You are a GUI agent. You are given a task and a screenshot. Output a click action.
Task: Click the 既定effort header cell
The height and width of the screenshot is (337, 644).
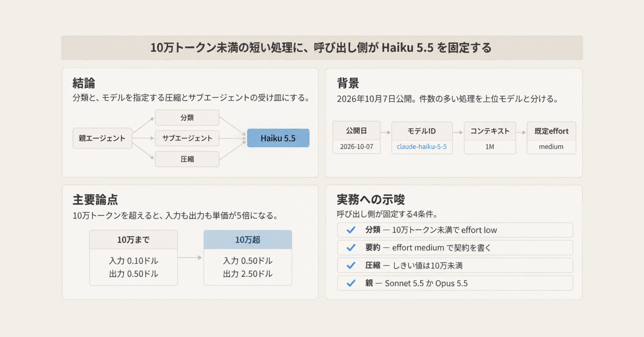click(x=551, y=131)
